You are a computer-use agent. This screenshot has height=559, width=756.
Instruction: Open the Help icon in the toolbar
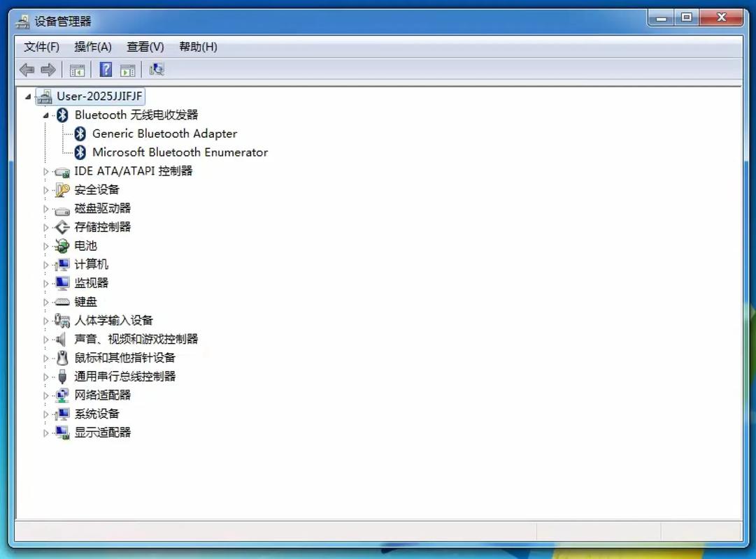coord(105,69)
